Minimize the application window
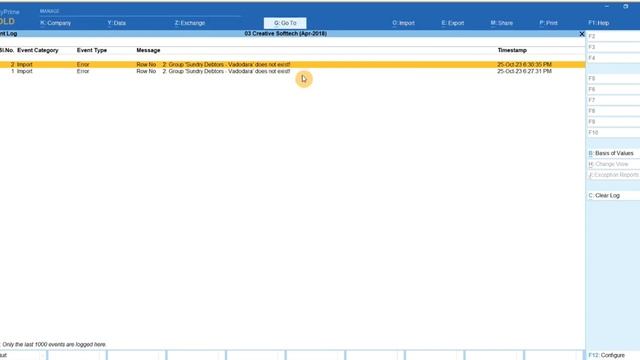This screenshot has width=640, height=360. (607, 7)
